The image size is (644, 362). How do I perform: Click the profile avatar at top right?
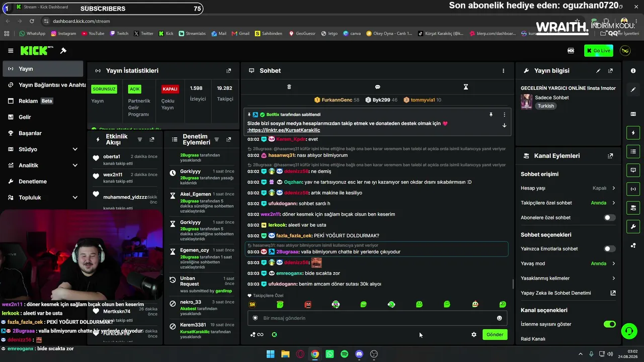pos(625,51)
